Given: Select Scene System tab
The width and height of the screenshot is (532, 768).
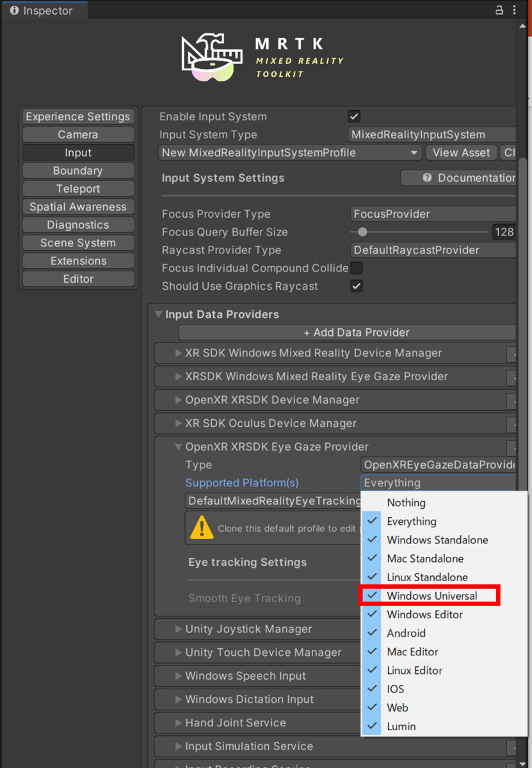Looking at the screenshot, I should (x=78, y=243).
